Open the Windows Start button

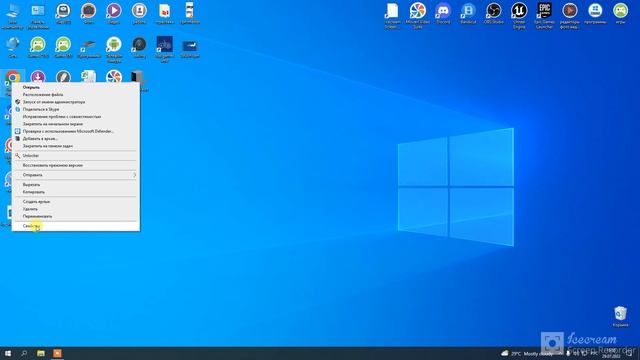click(8, 353)
